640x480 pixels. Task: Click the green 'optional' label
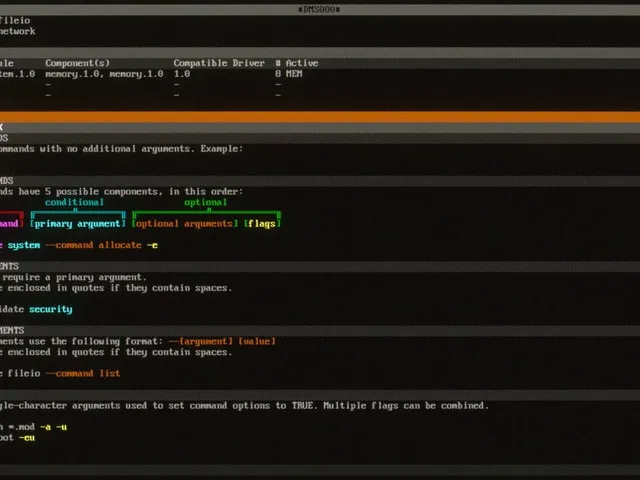coord(205,202)
